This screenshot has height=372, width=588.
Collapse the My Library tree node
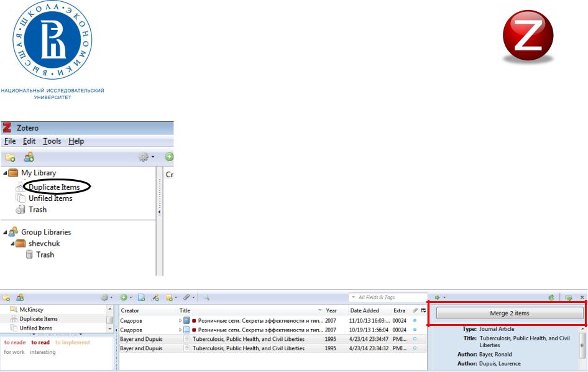(x=5, y=173)
